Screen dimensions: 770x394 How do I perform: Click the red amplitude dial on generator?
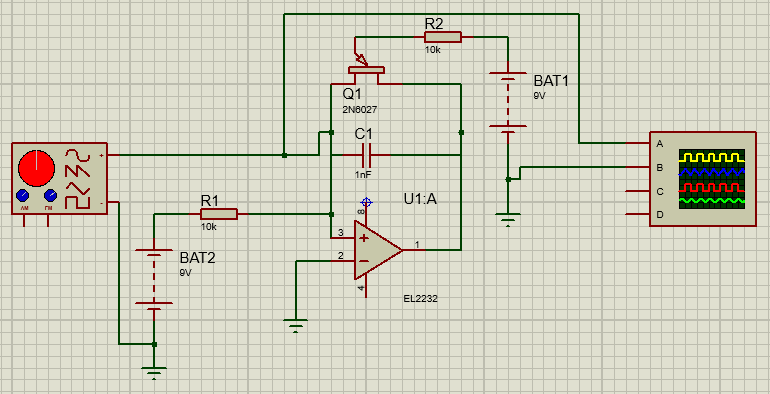pos(36,168)
